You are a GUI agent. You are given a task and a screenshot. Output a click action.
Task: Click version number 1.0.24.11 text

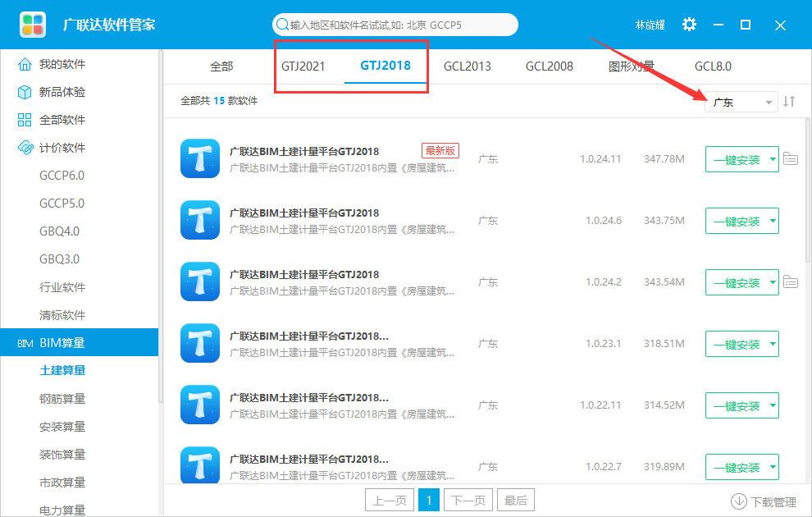click(600, 159)
